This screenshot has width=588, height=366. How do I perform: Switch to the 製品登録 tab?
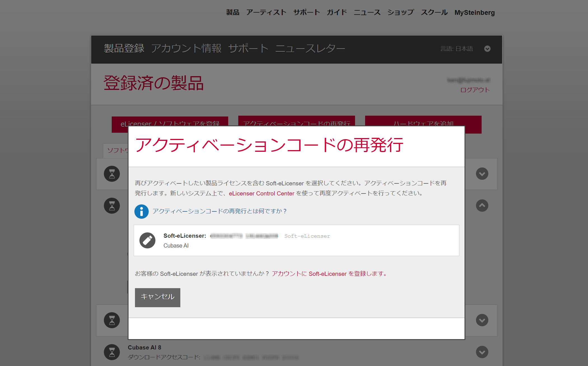(124, 48)
